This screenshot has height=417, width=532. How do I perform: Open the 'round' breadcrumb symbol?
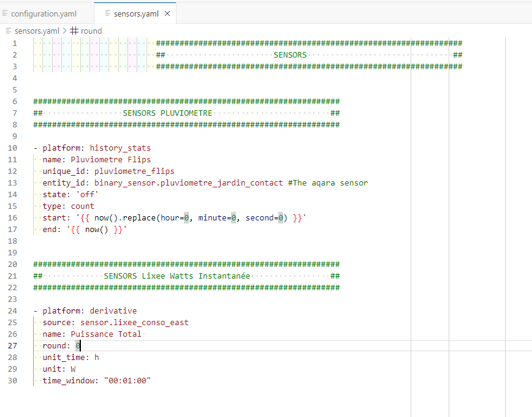[x=91, y=31]
